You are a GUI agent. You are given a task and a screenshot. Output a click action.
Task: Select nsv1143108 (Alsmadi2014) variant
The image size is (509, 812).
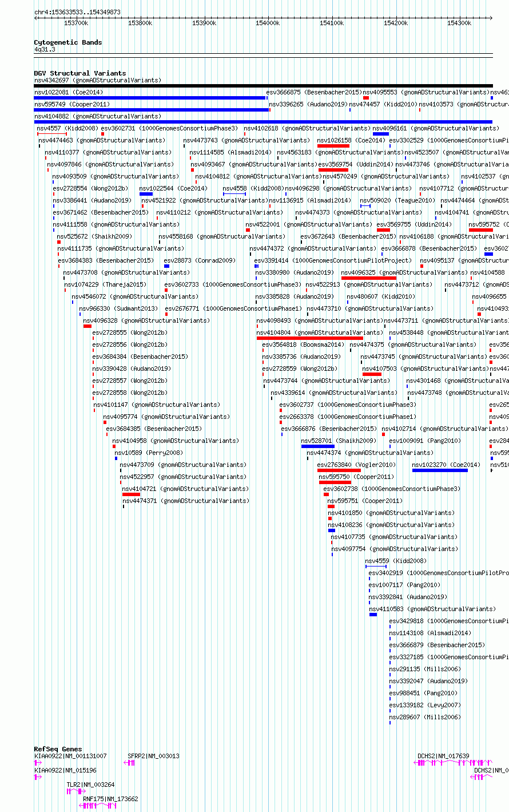[430, 633]
